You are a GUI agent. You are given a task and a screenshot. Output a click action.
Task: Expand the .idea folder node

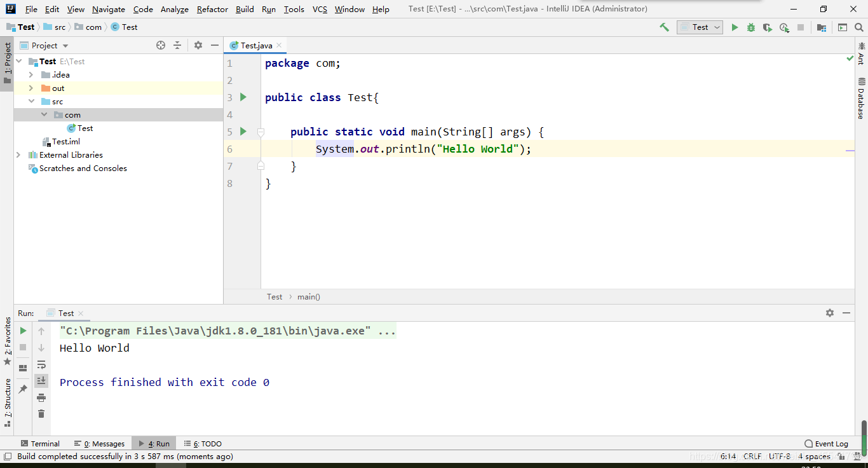[31, 75]
